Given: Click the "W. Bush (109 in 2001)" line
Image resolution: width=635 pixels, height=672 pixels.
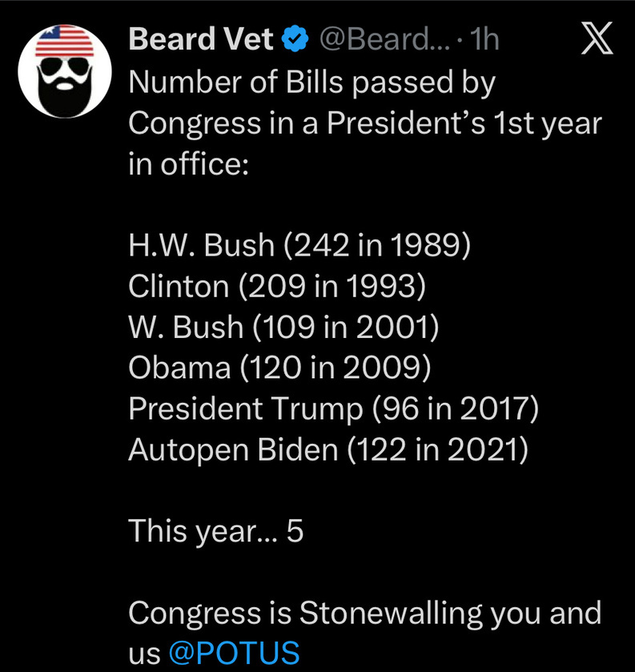Looking at the screenshot, I should (x=283, y=327).
